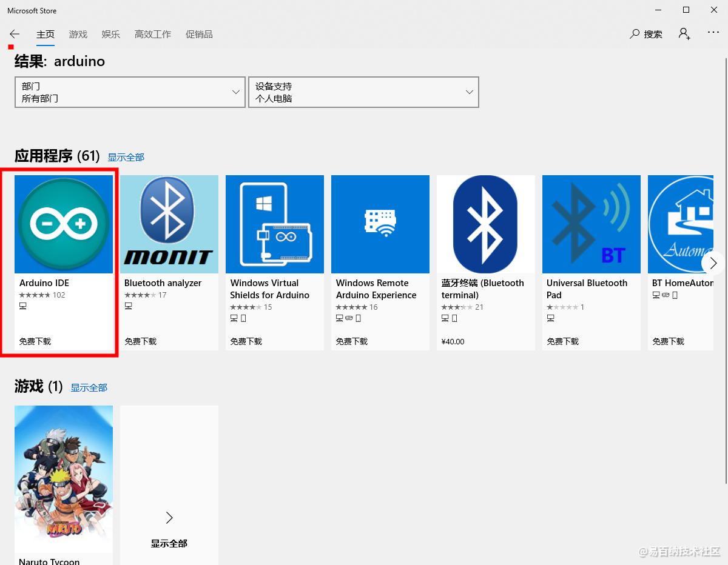Click the Universal Bluetooth Pad title

(x=587, y=289)
